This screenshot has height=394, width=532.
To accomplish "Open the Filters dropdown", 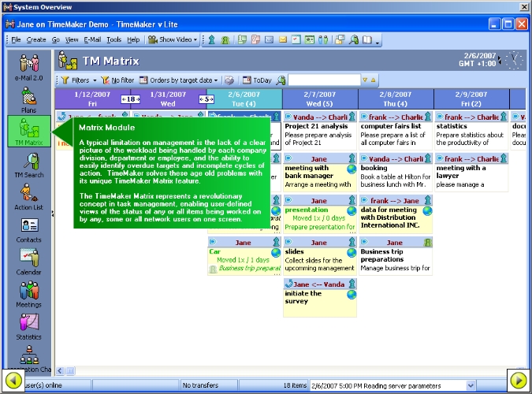I will [79, 80].
